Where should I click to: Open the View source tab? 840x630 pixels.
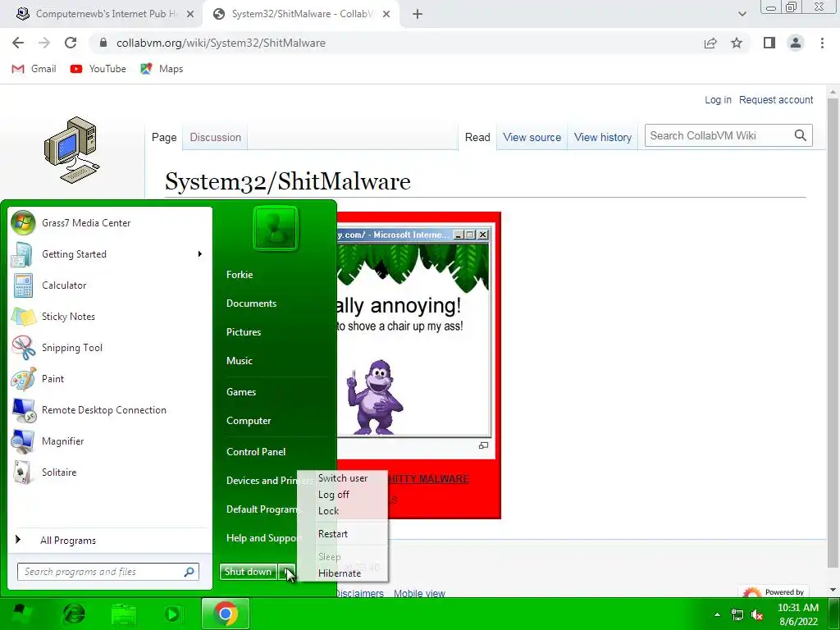click(532, 137)
